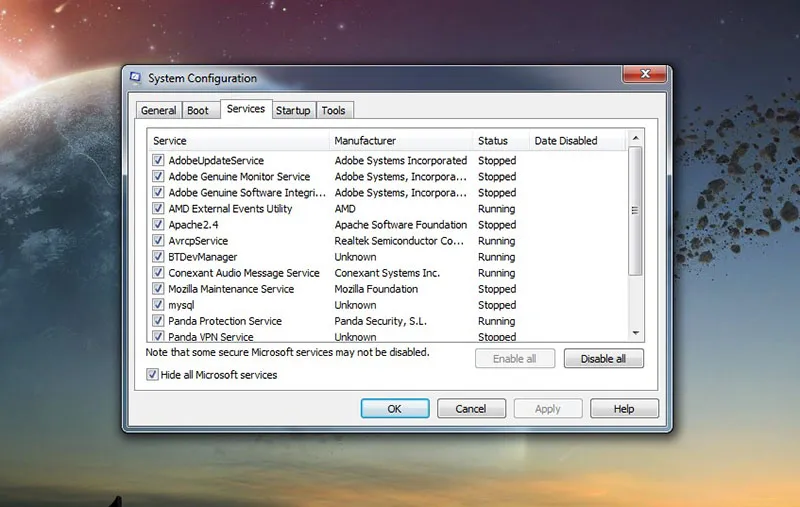Open the Boot tab
Screen dimensions: 800x507
point(198,111)
